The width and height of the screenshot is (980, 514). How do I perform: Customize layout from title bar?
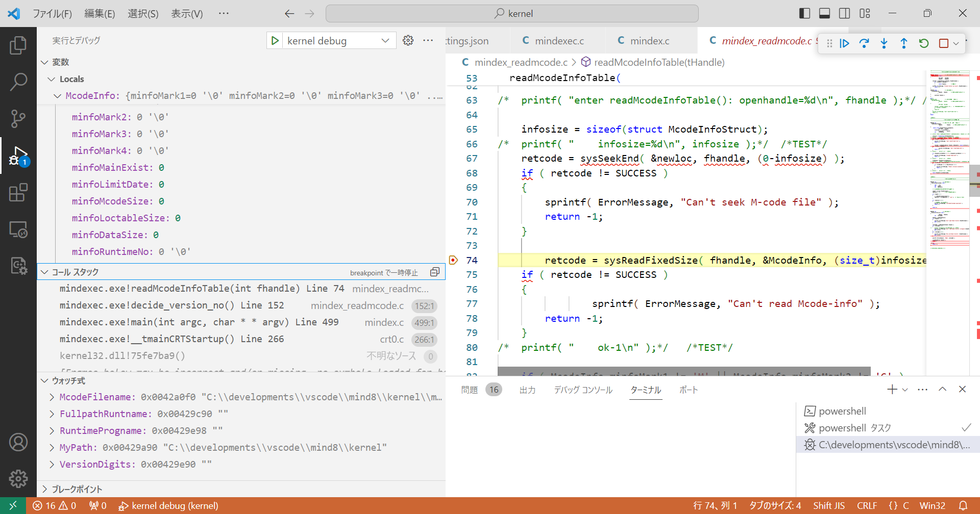click(x=865, y=13)
